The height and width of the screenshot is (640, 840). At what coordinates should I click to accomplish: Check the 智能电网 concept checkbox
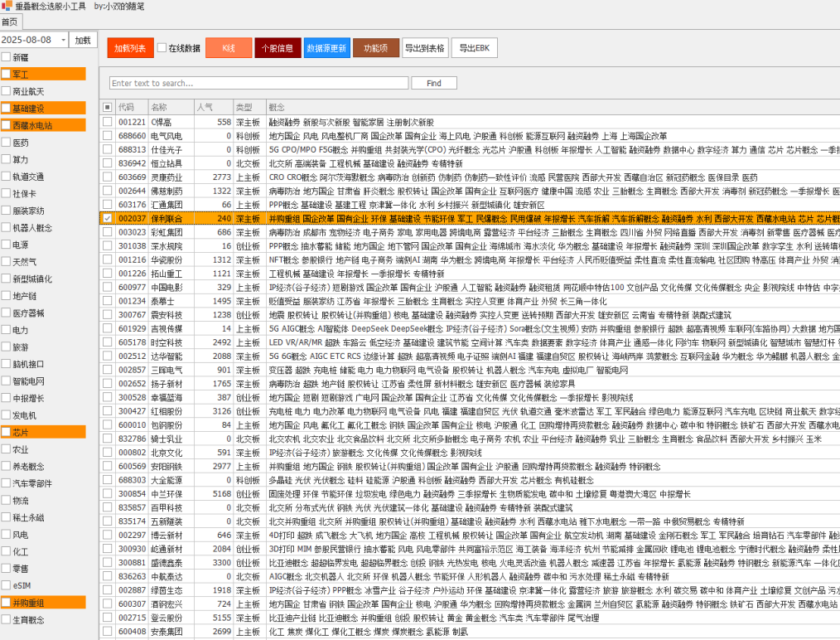coord(6,381)
